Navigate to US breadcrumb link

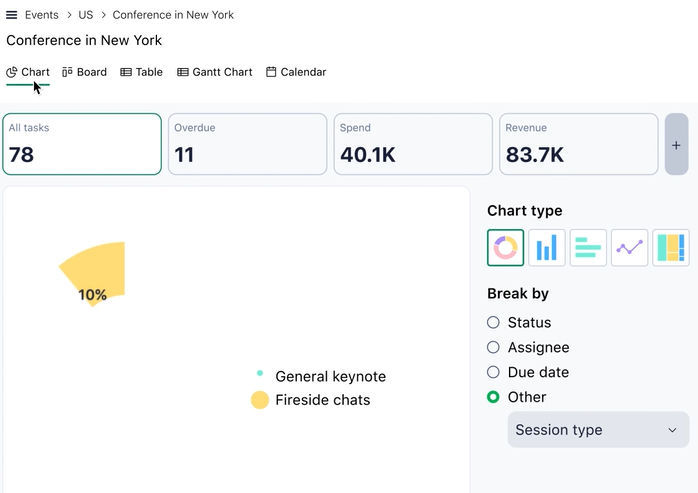click(x=86, y=15)
